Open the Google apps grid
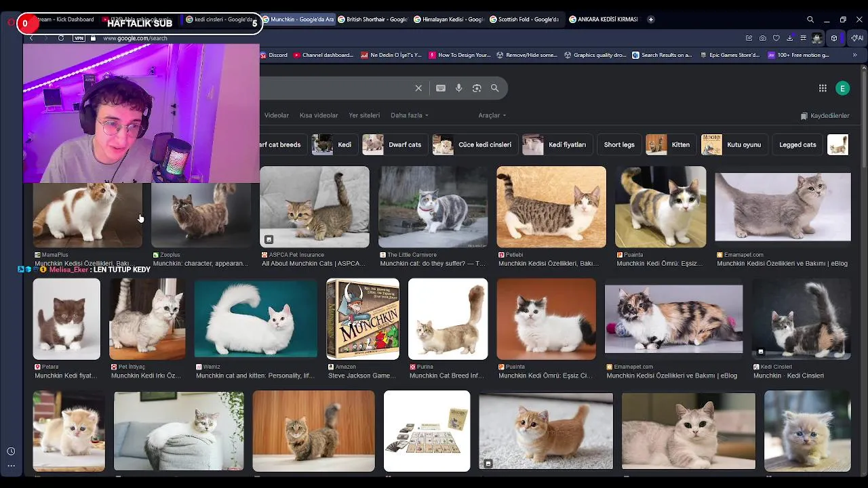 823,88
